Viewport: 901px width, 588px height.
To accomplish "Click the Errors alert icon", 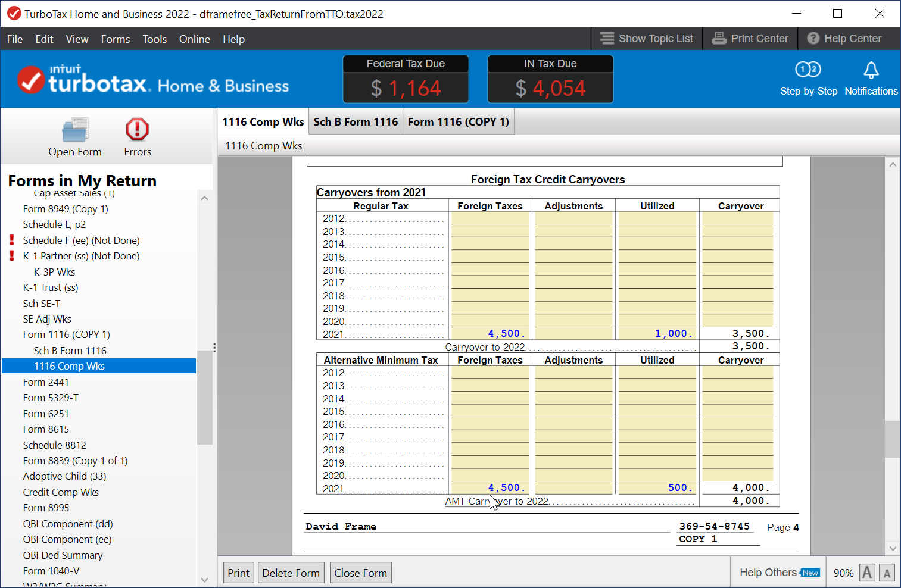I will tap(137, 130).
